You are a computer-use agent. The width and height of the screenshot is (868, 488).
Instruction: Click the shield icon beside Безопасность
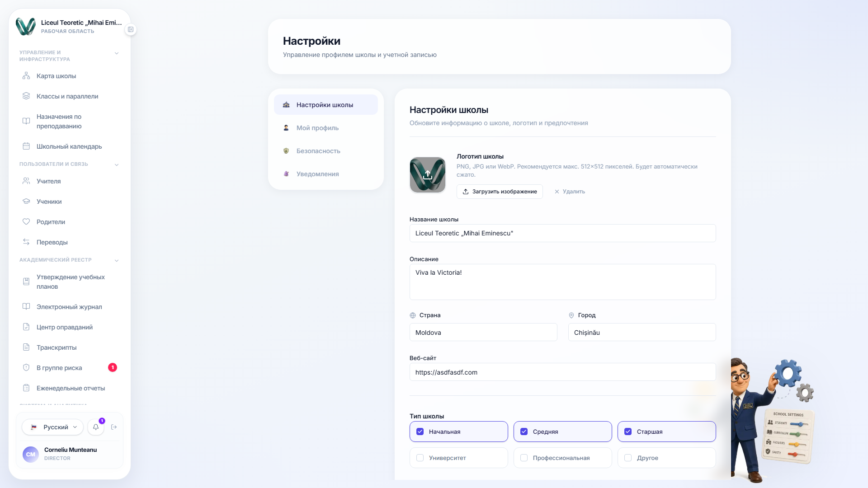(286, 151)
